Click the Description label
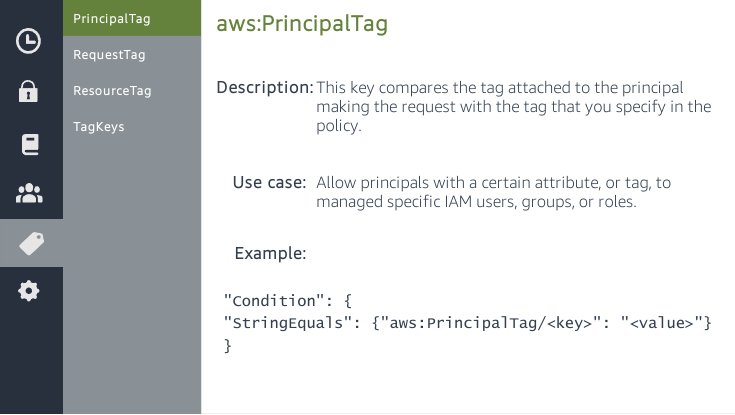This screenshot has width=735, height=415. (x=264, y=87)
